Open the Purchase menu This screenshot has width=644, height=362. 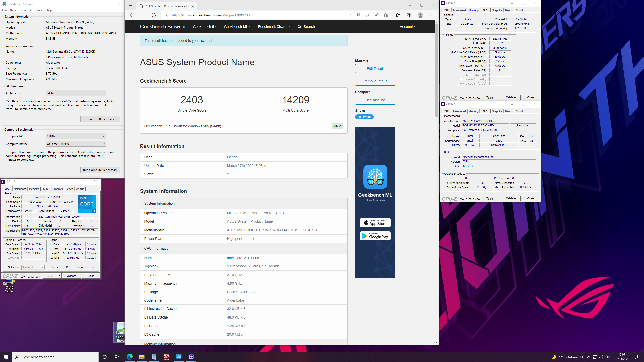point(36,10)
